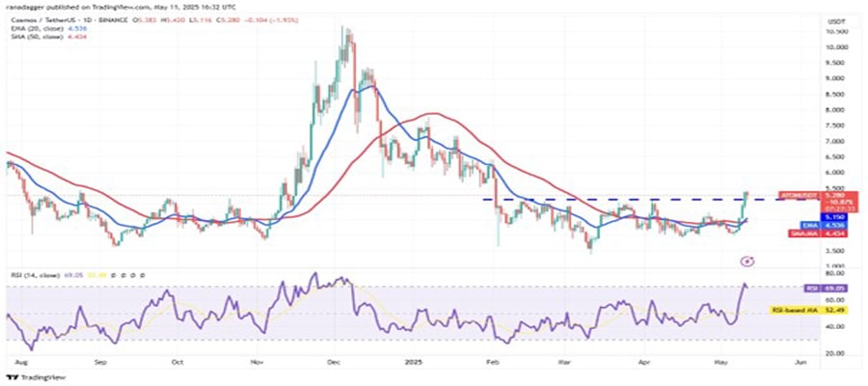Click the red ATOMUSDT price tag on the chart
This screenshot has height=386, width=868.
click(798, 196)
